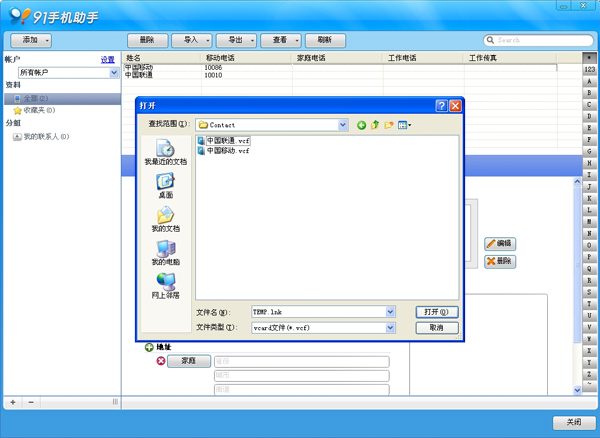Click the 家庭 address type button
600x438 pixels.
pyautogui.click(x=189, y=361)
